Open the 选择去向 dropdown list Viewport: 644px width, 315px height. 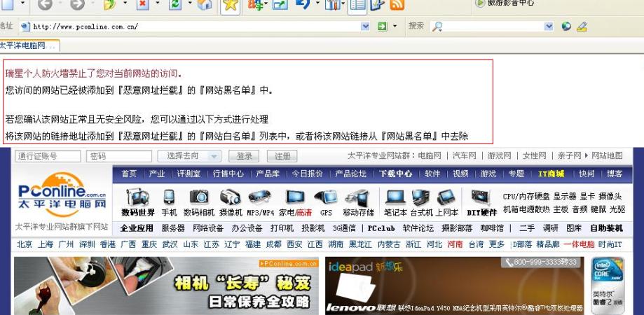tap(189, 156)
